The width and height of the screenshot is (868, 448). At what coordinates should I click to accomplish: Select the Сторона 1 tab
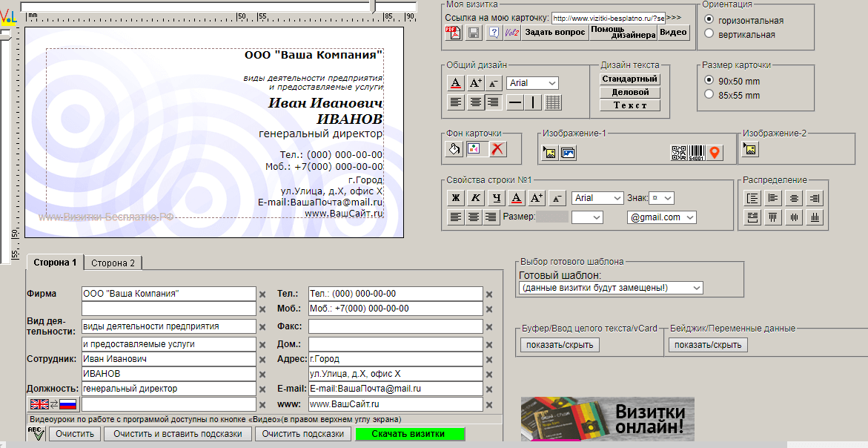click(55, 263)
